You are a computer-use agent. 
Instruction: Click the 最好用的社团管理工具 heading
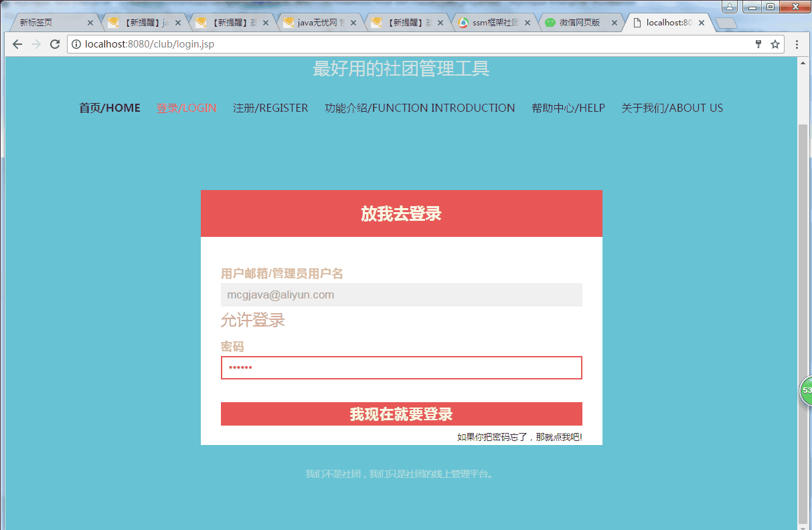(401, 68)
